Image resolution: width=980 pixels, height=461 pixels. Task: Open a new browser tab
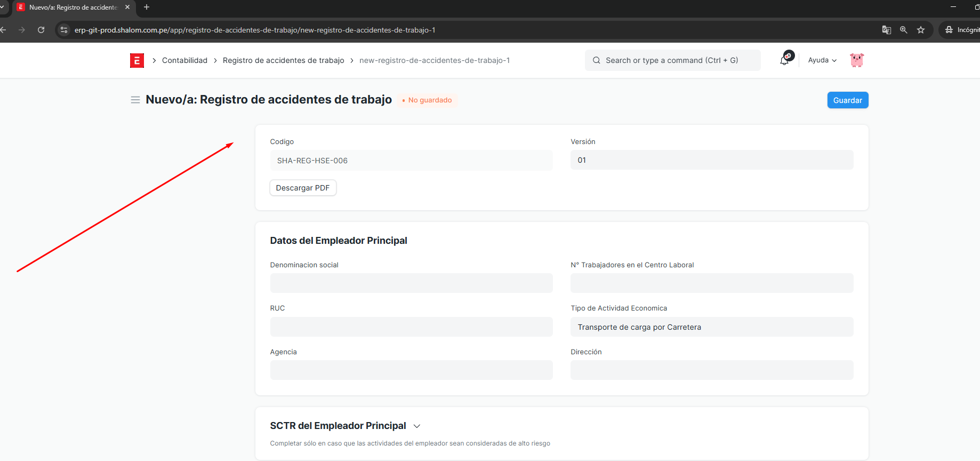[147, 7]
